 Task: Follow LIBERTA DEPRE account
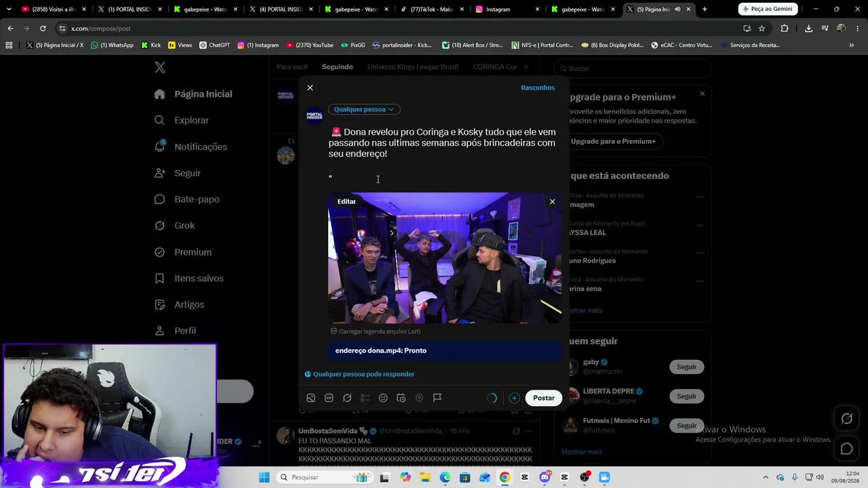coord(686,396)
